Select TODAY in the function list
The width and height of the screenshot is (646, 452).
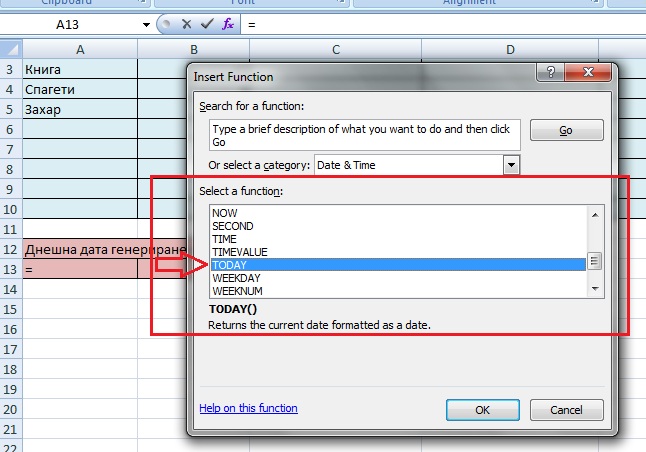pyautogui.click(x=398, y=265)
